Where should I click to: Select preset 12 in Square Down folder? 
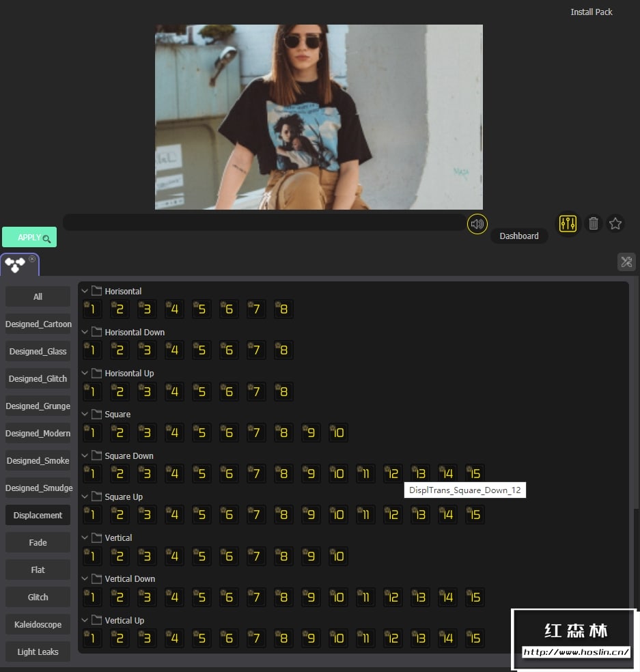[393, 473]
